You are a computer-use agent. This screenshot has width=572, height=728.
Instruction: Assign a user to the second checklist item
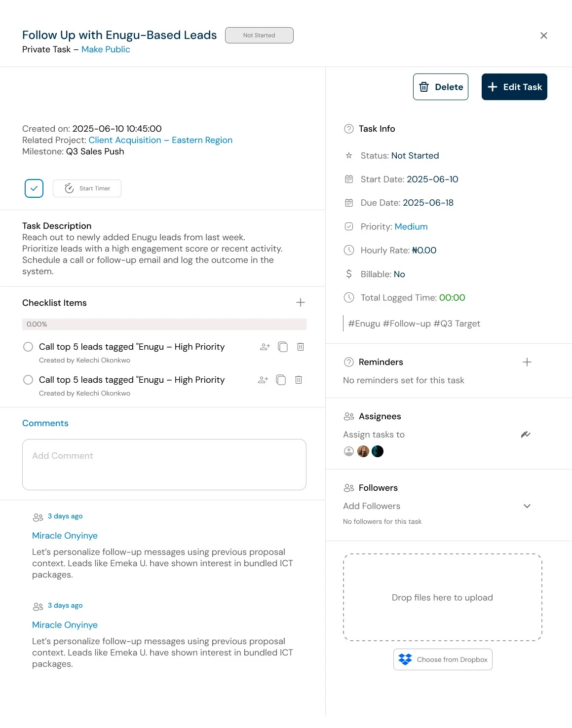[x=263, y=380]
